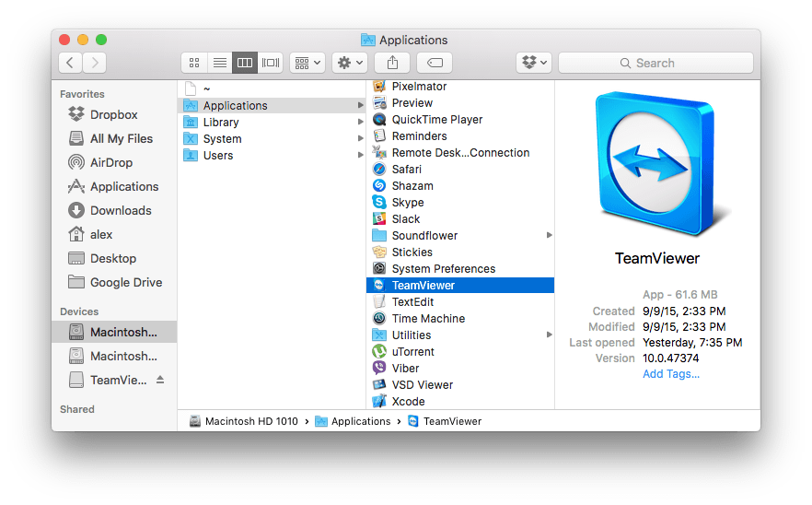The image size is (812, 505).
Task: Select Slack app icon
Action: 379,218
